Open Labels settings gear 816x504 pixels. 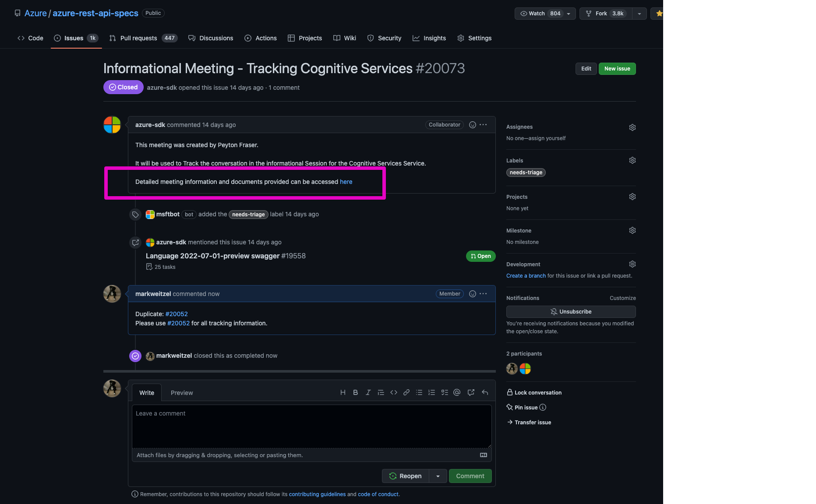[632, 160]
